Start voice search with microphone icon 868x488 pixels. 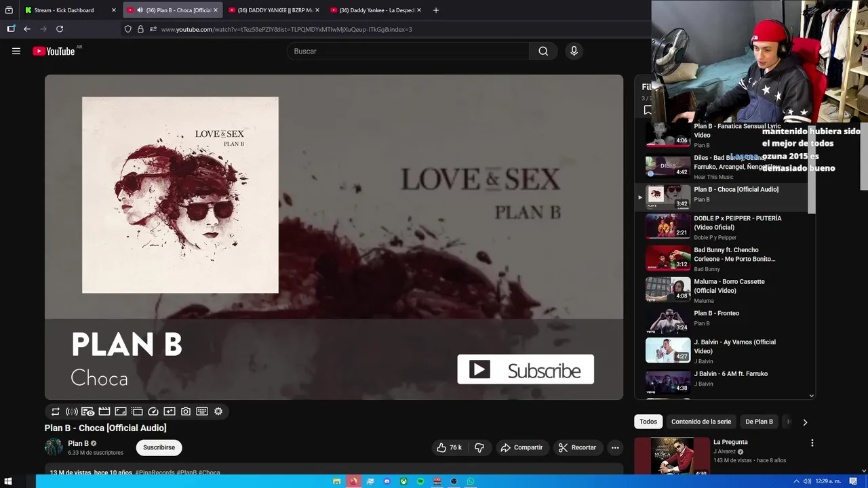[x=574, y=51]
